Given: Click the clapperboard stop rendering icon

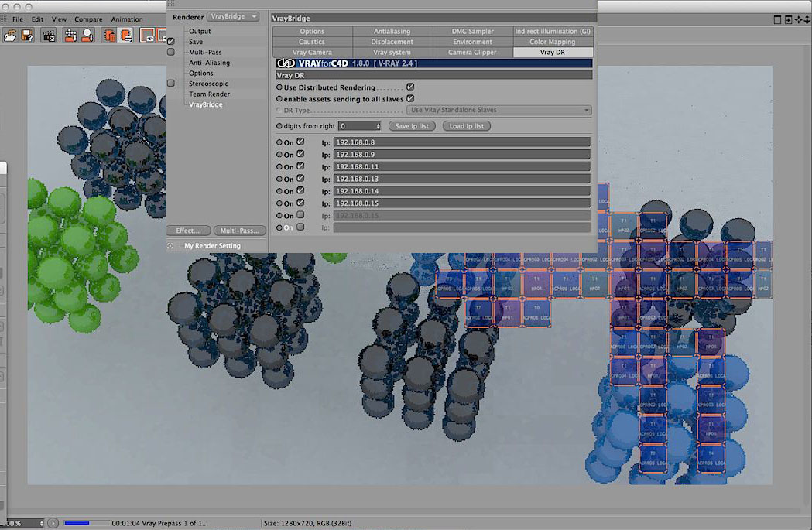Looking at the screenshot, I should tap(49, 35).
